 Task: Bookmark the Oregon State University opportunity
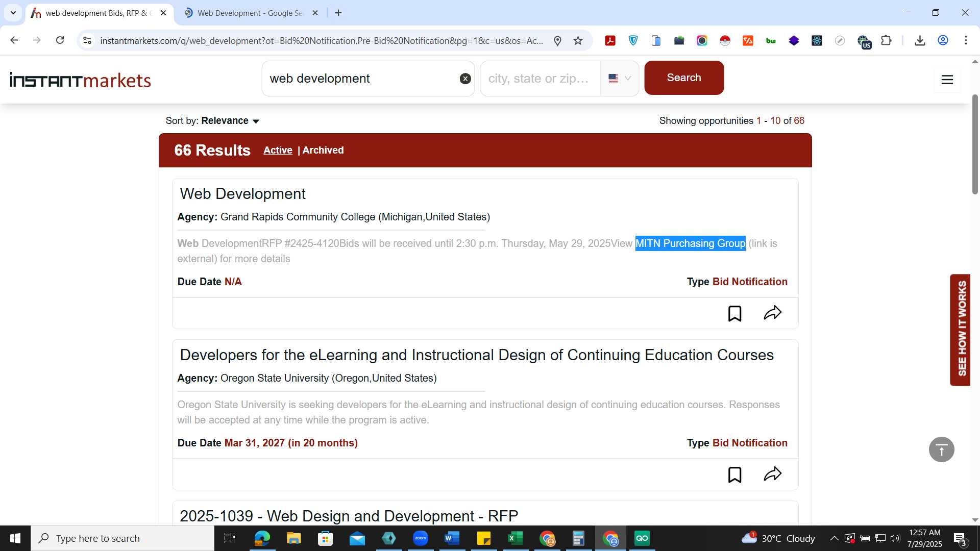tap(734, 474)
